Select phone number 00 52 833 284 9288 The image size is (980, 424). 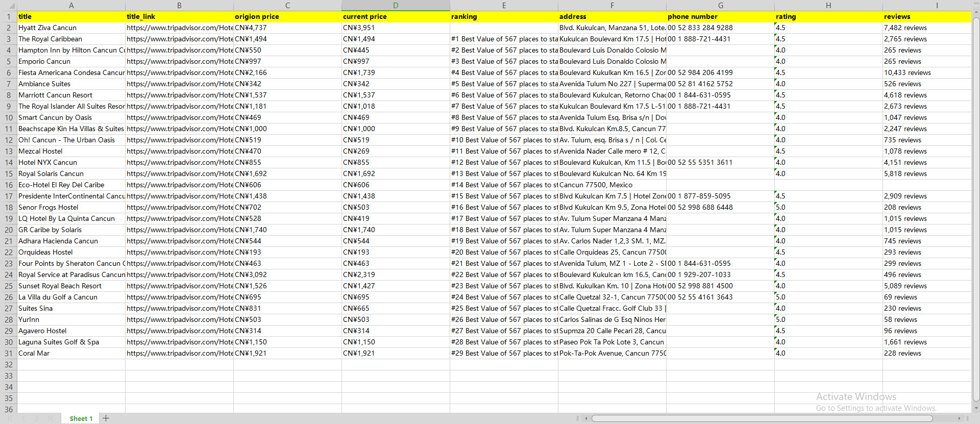tap(721, 28)
